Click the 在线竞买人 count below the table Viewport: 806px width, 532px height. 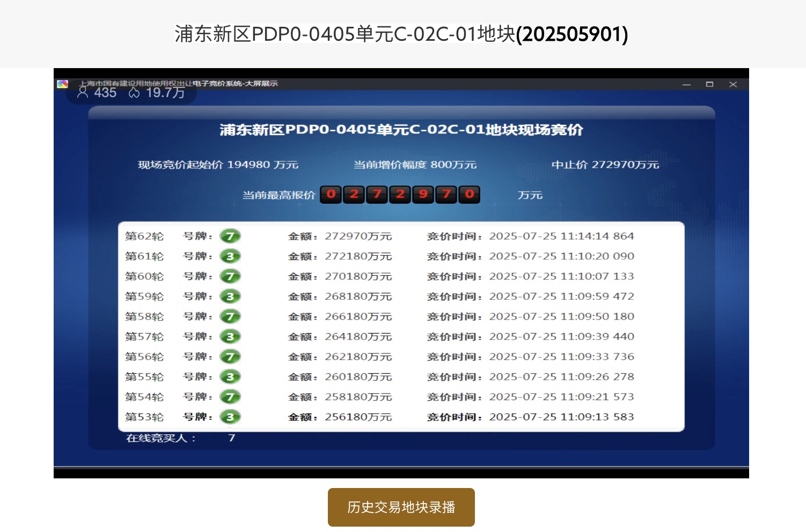click(231, 438)
